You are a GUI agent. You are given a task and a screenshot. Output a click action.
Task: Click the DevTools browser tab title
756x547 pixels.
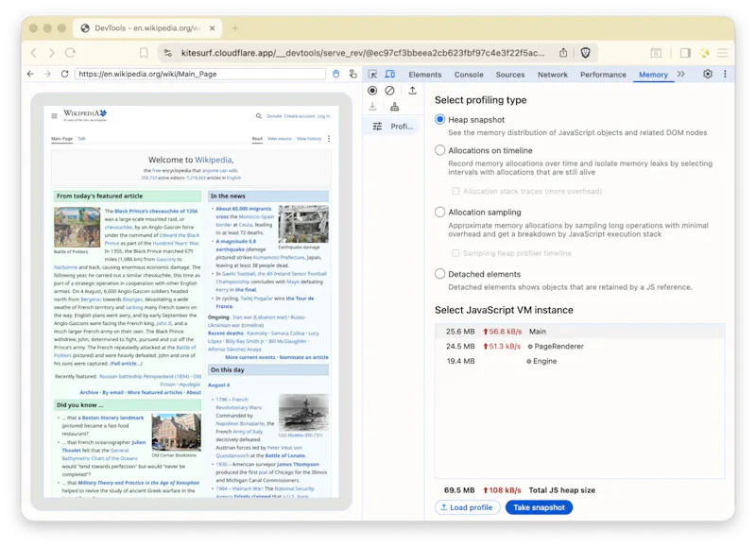tap(147, 28)
